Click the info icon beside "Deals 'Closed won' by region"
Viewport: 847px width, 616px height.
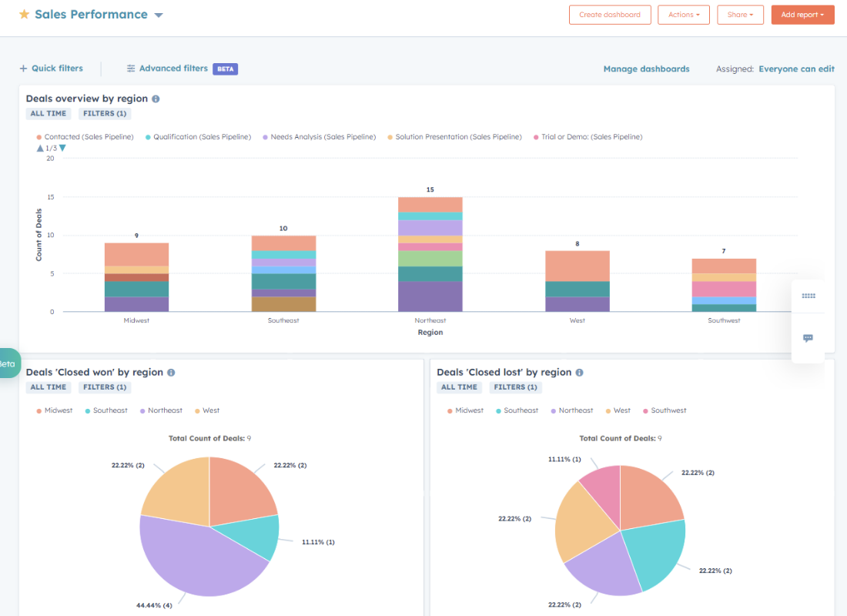[x=171, y=372]
